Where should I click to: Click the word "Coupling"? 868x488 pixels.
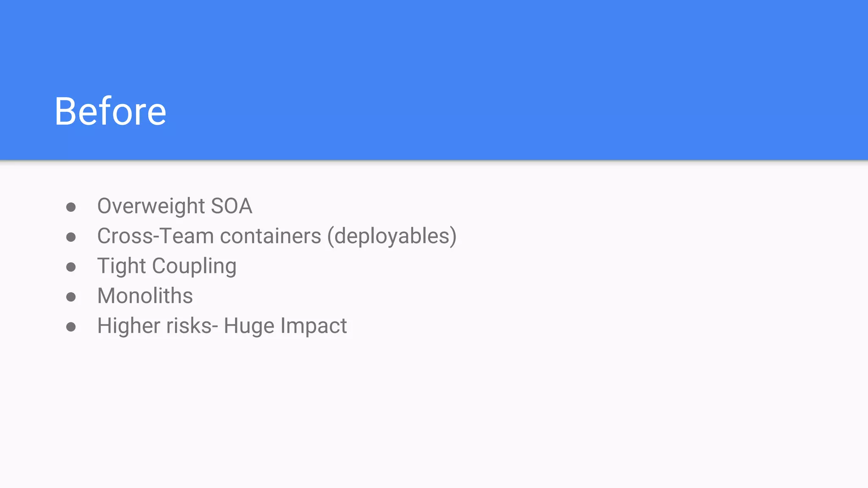pos(194,266)
